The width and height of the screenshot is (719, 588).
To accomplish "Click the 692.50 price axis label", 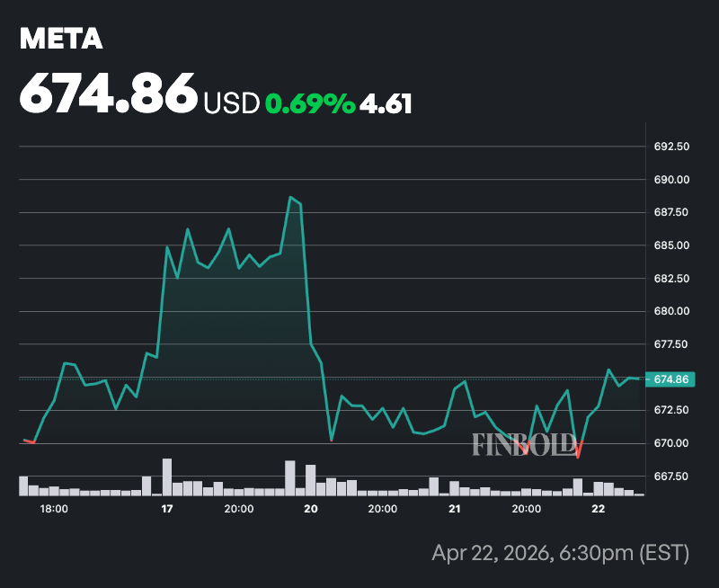I will coord(670,147).
